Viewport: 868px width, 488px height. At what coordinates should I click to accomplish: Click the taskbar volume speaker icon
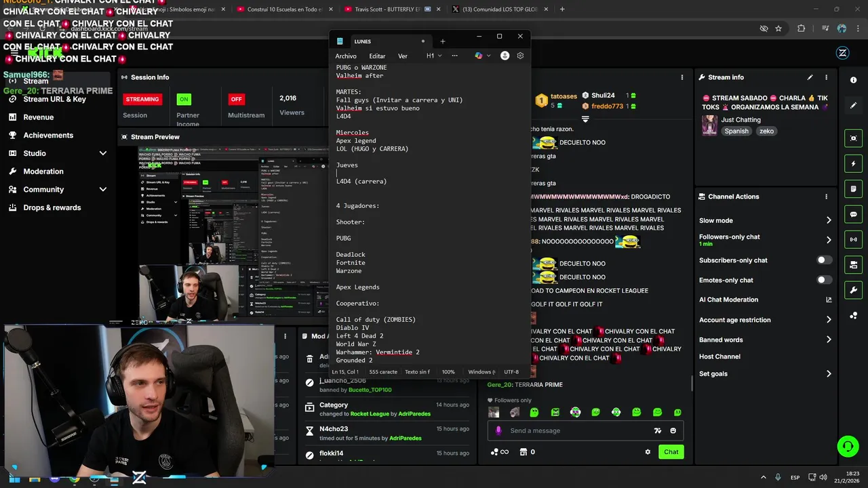[823, 477]
